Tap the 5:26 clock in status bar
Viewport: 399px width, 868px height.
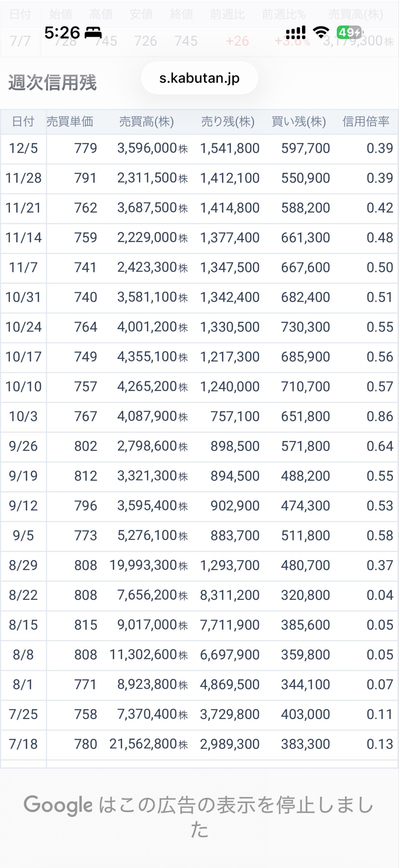62,33
